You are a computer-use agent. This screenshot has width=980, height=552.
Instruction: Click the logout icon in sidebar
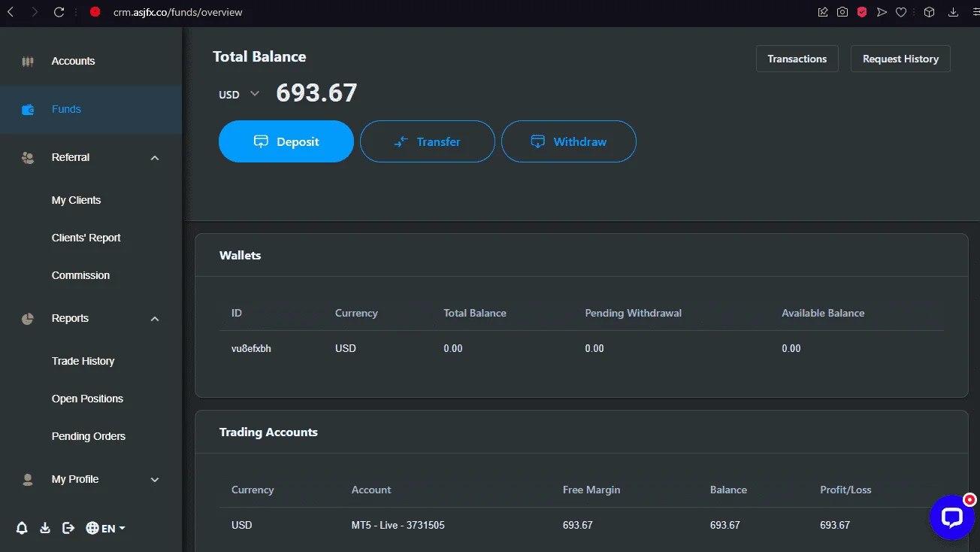(x=68, y=528)
